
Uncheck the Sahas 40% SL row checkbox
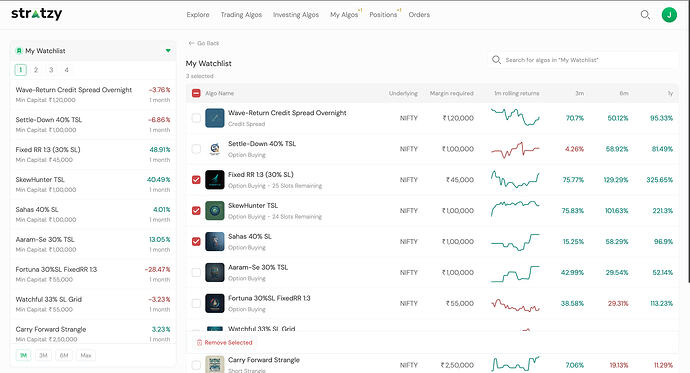[196, 241]
